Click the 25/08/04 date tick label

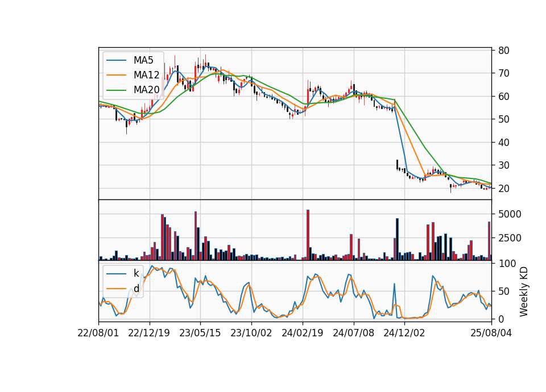pos(491,333)
